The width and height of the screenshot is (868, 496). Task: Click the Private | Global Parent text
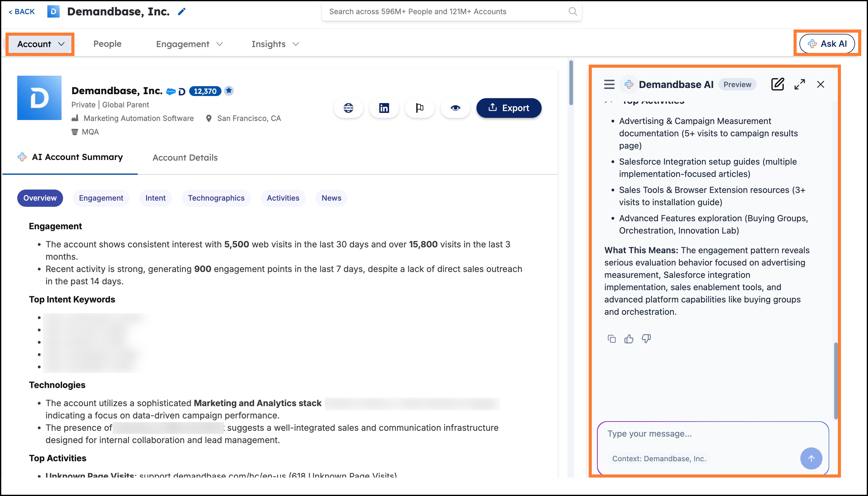(110, 105)
